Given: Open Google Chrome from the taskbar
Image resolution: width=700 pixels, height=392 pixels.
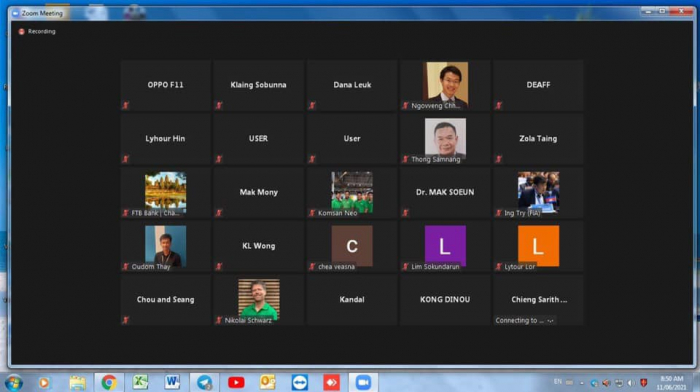Looking at the screenshot, I should coord(108,383).
